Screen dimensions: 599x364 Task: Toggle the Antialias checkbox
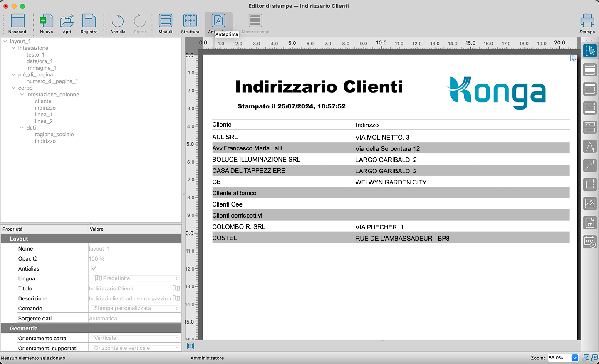tap(94, 268)
